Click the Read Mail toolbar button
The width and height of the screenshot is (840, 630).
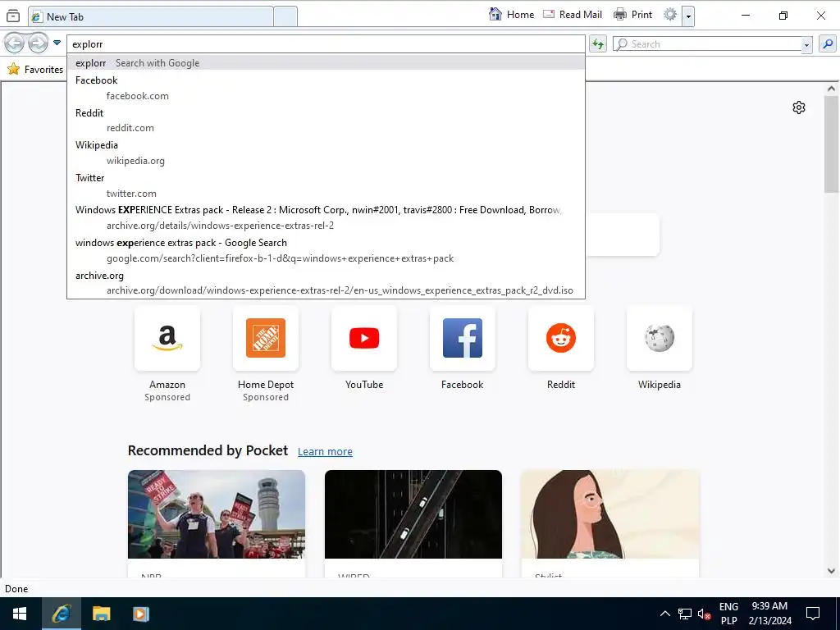[x=573, y=15]
